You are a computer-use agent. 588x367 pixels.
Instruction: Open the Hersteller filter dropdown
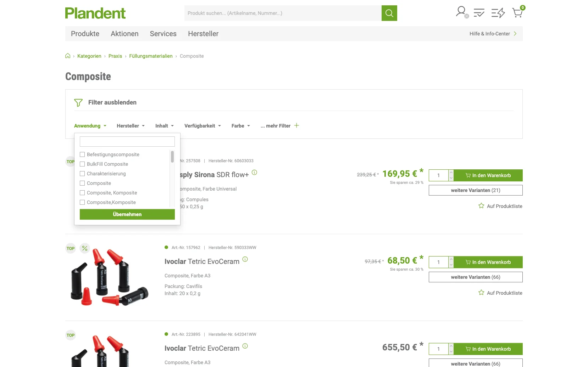pos(131,126)
